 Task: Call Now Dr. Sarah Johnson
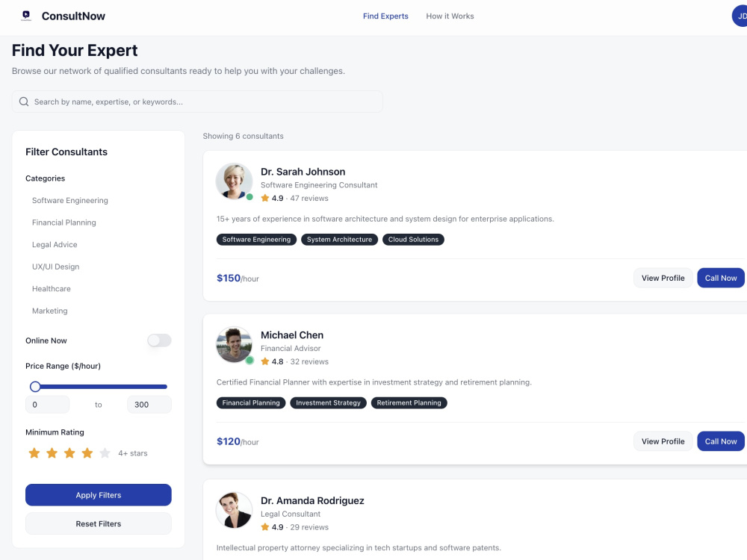click(x=721, y=278)
